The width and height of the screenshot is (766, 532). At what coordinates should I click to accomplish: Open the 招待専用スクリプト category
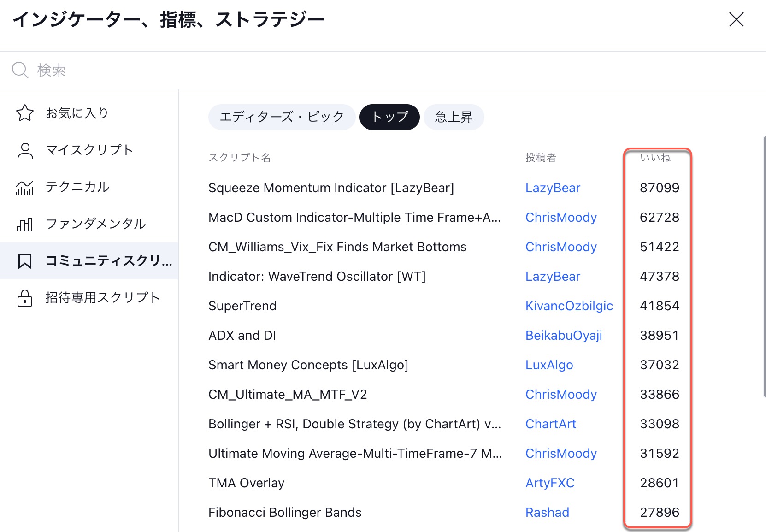pos(89,298)
